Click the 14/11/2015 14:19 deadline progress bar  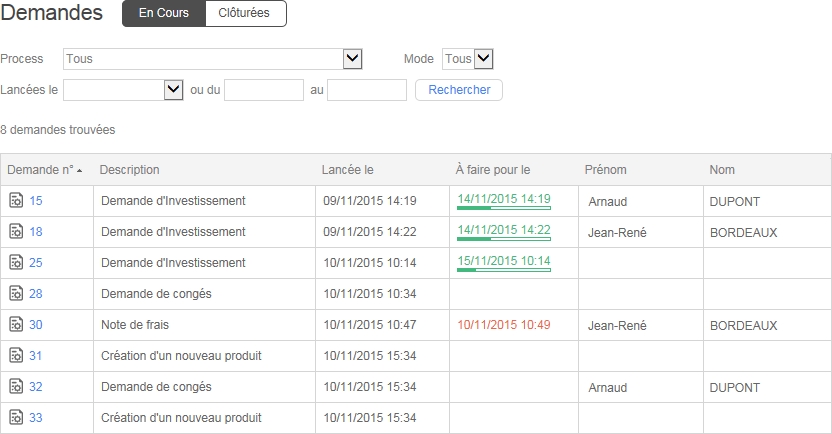[x=504, y=207]
